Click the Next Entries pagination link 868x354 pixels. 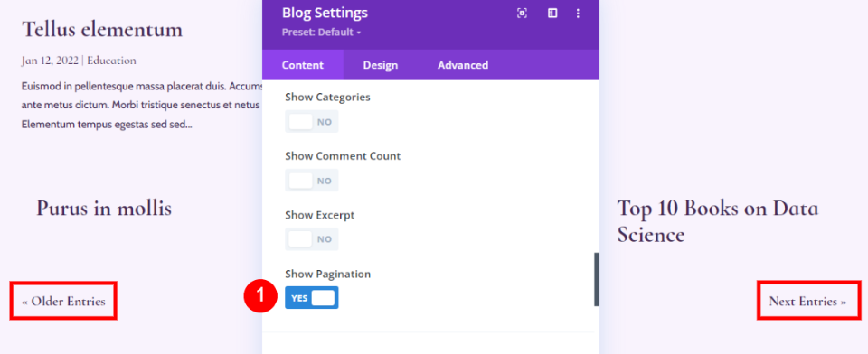click(x=807, y=302)
